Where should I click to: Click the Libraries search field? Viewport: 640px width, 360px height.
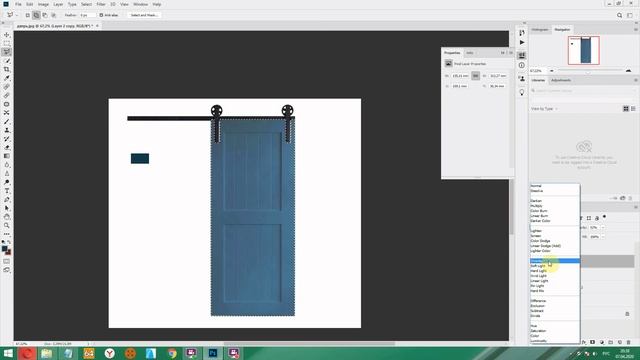(584, 91)
